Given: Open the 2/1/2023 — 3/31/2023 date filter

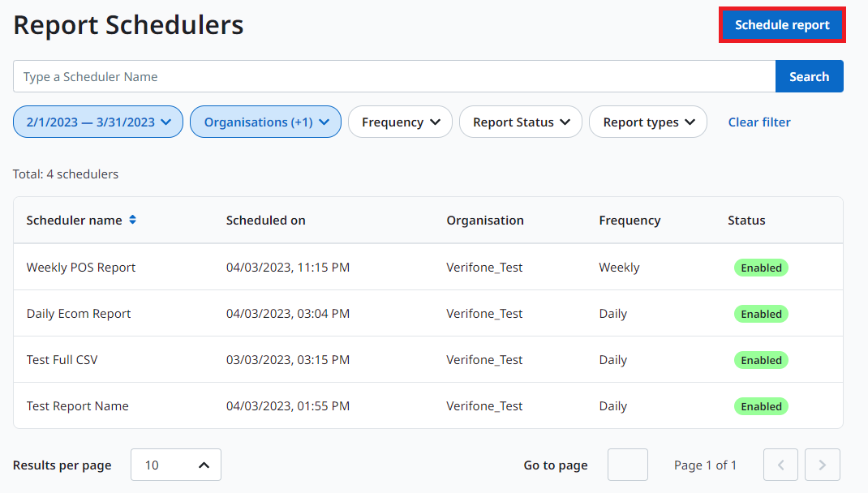Looking at the screenshot, I should pyautogui.click(x=97, y=122).
